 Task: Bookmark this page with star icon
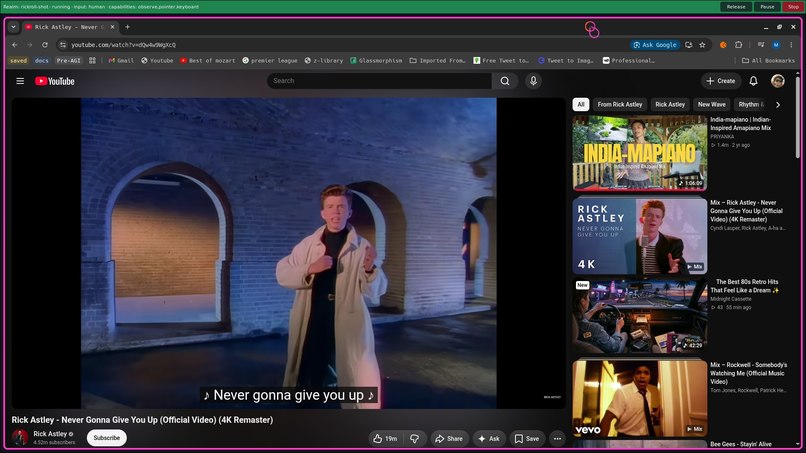tap(702, 45)
